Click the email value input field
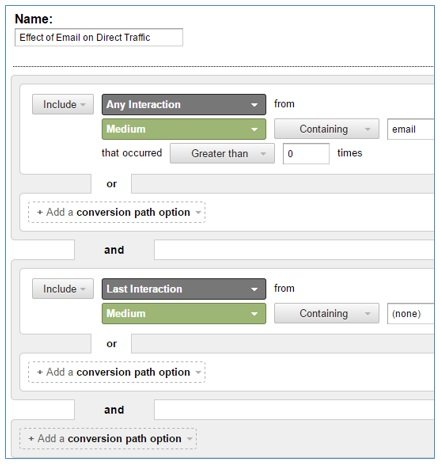The width and height of the screenshot is (441, 466). [411, 129]
